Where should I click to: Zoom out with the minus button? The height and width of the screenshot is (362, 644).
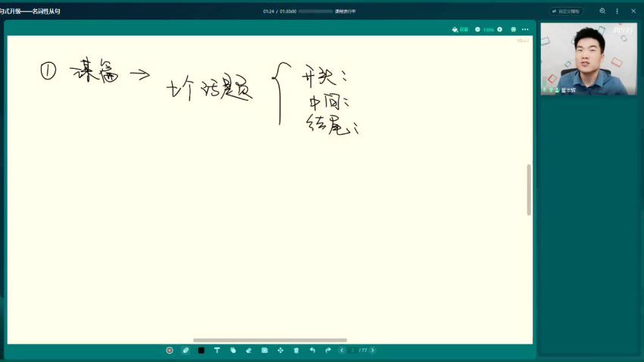pyautogui.click(x=477, y=30)
